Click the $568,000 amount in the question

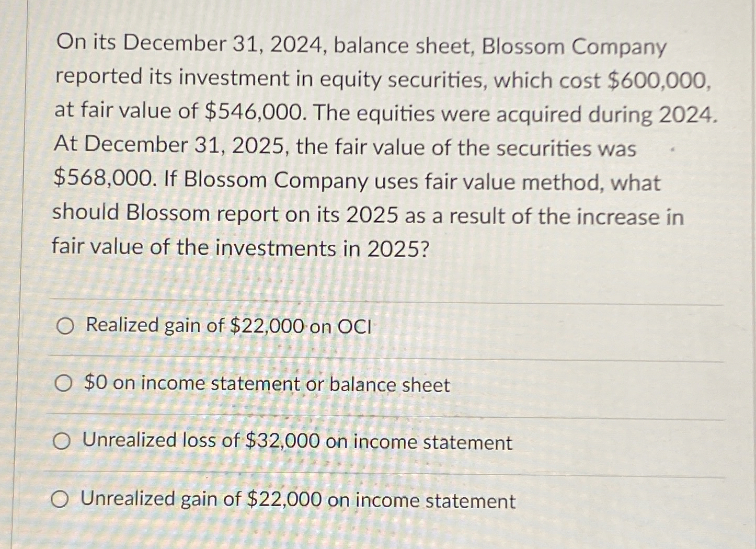pos(104,179)
